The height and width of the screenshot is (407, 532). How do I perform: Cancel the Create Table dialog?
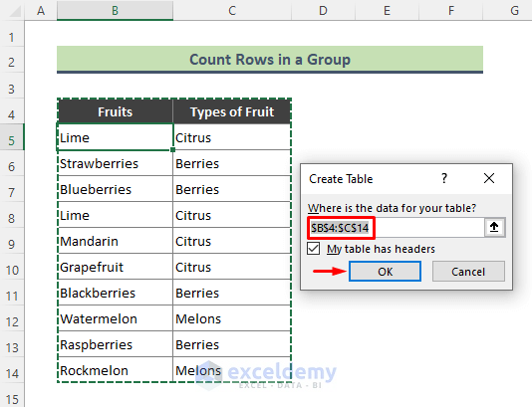click(x=468, y=272)
